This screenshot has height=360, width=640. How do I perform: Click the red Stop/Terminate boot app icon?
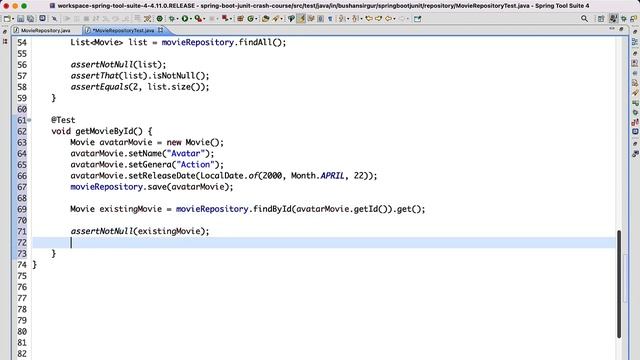click(x=225, y=18)
